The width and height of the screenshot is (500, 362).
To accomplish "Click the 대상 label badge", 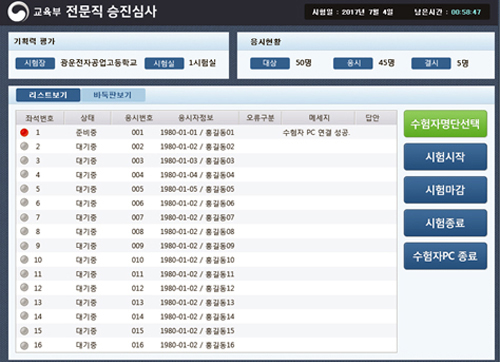I will [x=270, y=63].
